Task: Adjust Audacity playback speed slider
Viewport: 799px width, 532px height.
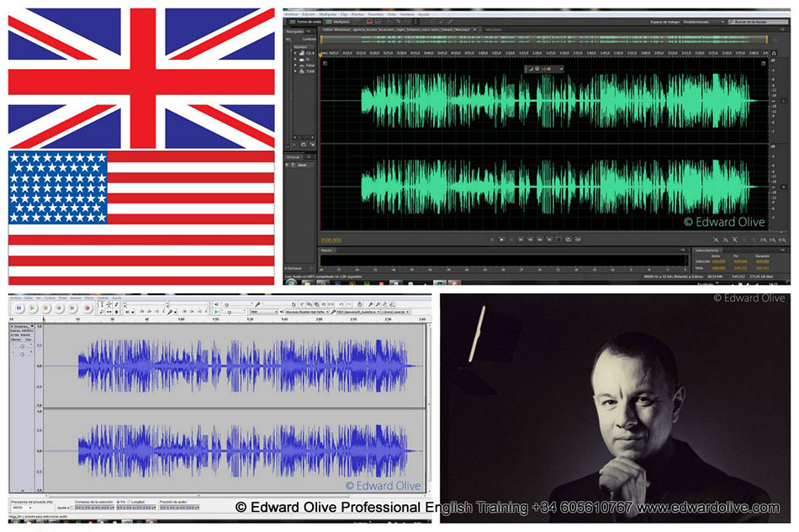Action: click(x=233, y=312)
